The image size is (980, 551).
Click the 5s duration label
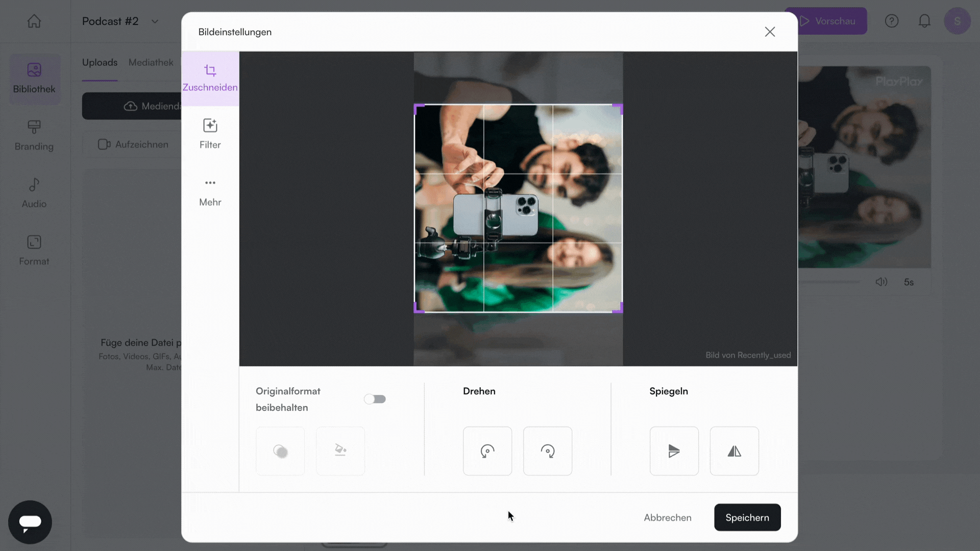point(909,282)
